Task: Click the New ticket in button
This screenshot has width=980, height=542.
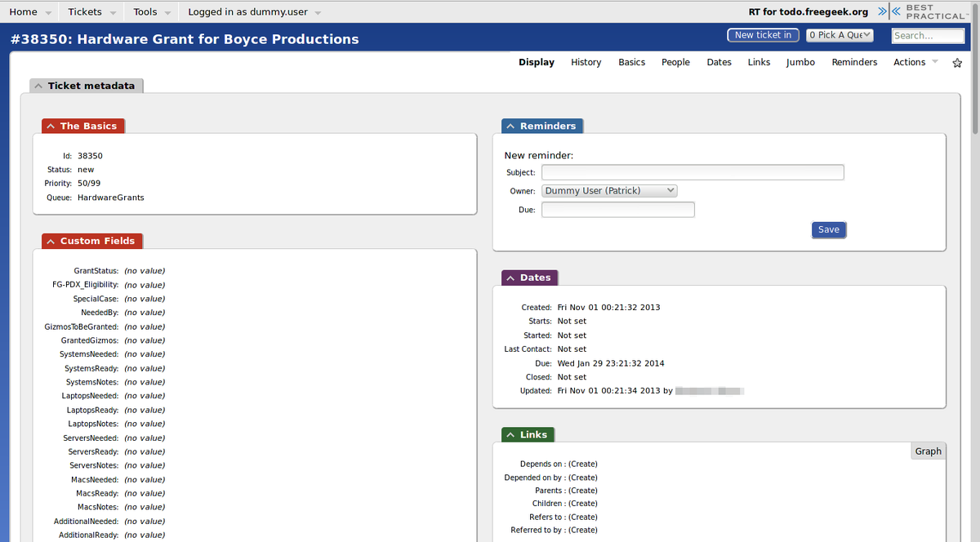Action: click(763, 35)
